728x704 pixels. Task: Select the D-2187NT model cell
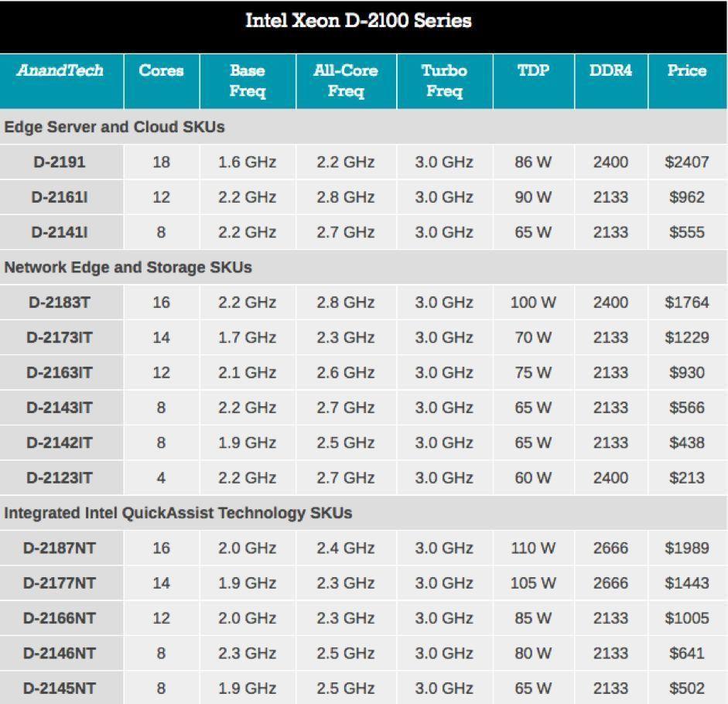(x=60, y=549)
